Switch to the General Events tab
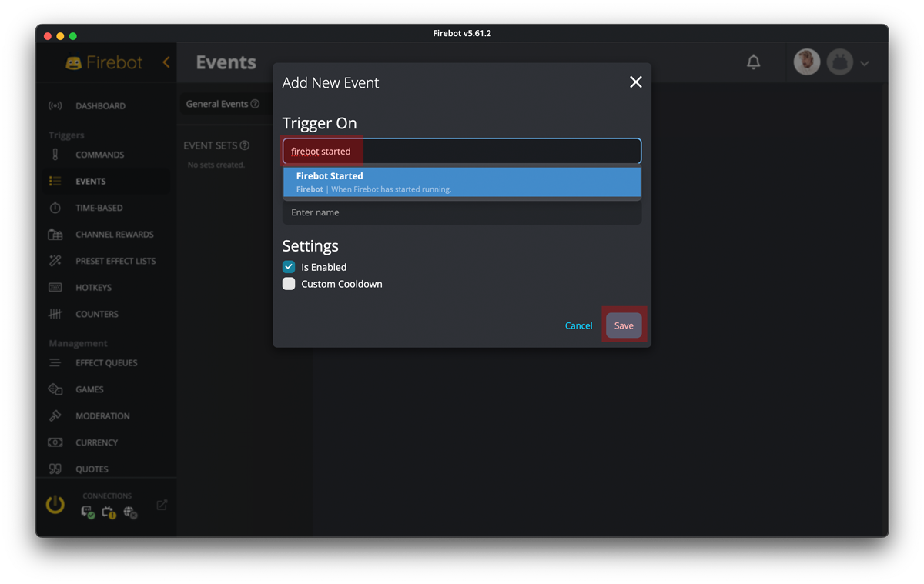Viewport: 924px width, 584px height. [218, 104]
